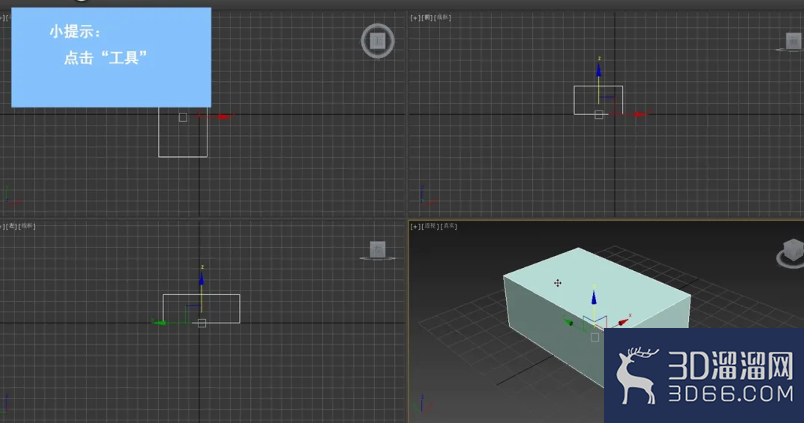Viewport: 804px width, 423px height.
Task: Open the 真实 shading label menu
Action: point(449,226)
